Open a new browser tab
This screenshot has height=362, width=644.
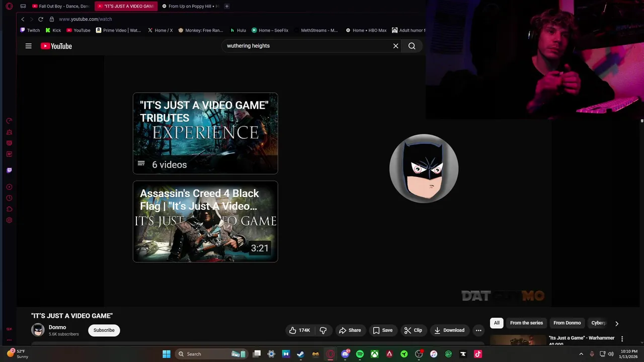(227, 6)
